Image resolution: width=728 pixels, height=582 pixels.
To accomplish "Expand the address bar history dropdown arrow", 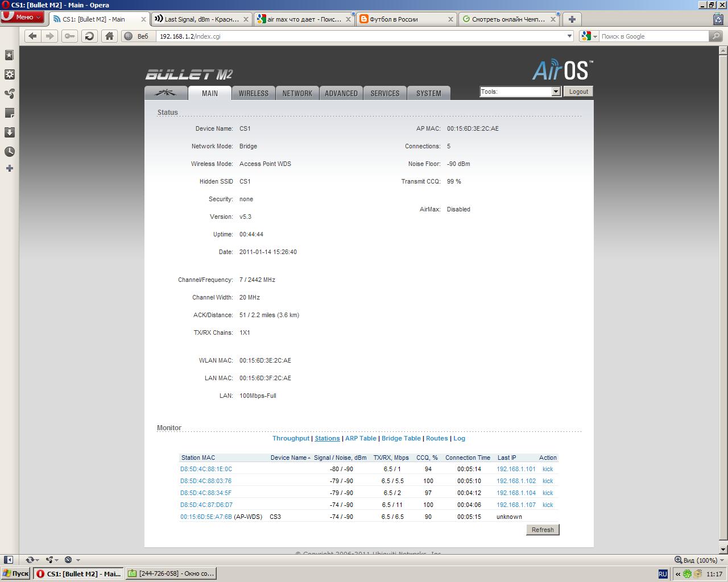I will [x=569, y=36].
